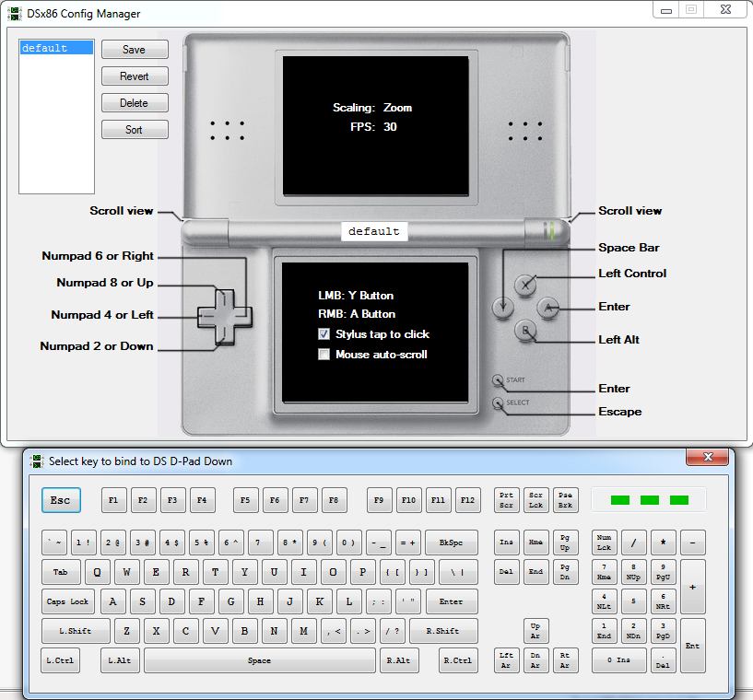This screenshot has width=753, height=700.
Task: Select the Lft Ar arrow key
Action: pos(507,660)
